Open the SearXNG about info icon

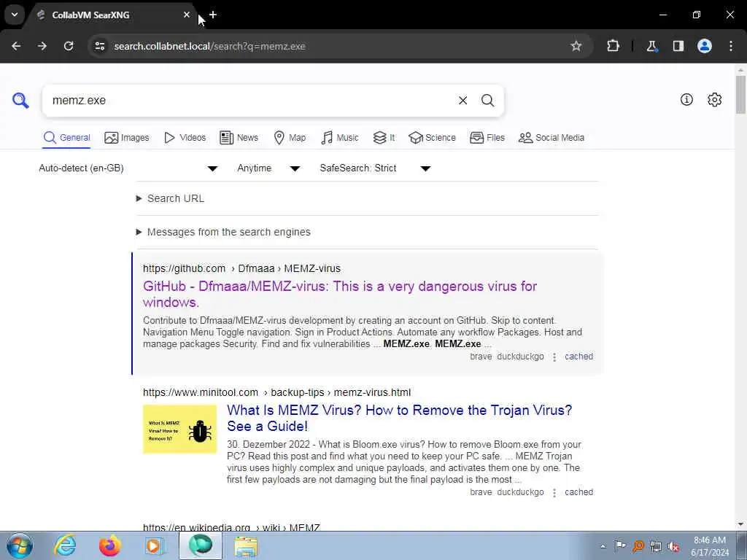pos(686,99)
